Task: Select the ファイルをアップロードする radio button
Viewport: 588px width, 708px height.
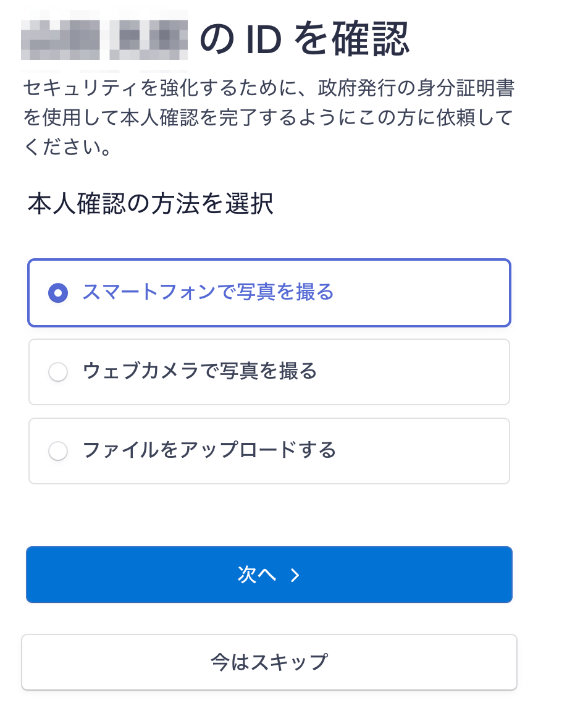Action: 58,451
